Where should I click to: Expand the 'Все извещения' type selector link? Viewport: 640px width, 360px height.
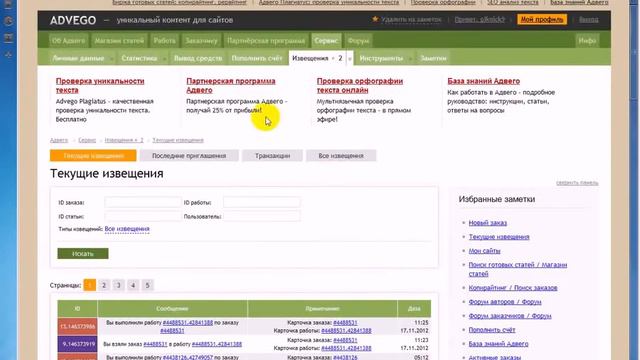(x=127, y=229)
